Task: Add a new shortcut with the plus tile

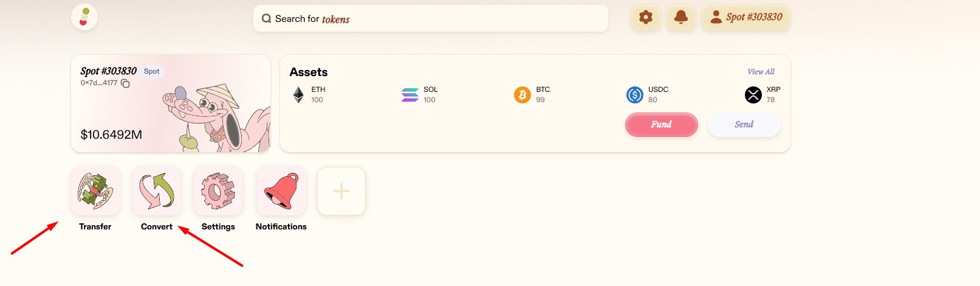Action: [x=341, y=191]
